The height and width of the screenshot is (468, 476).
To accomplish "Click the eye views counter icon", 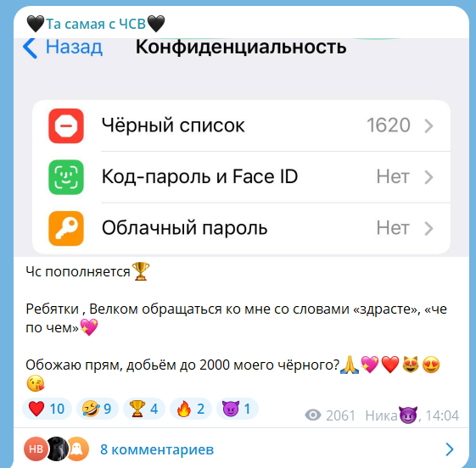I will pyautogui.click(x=313, y=415).
